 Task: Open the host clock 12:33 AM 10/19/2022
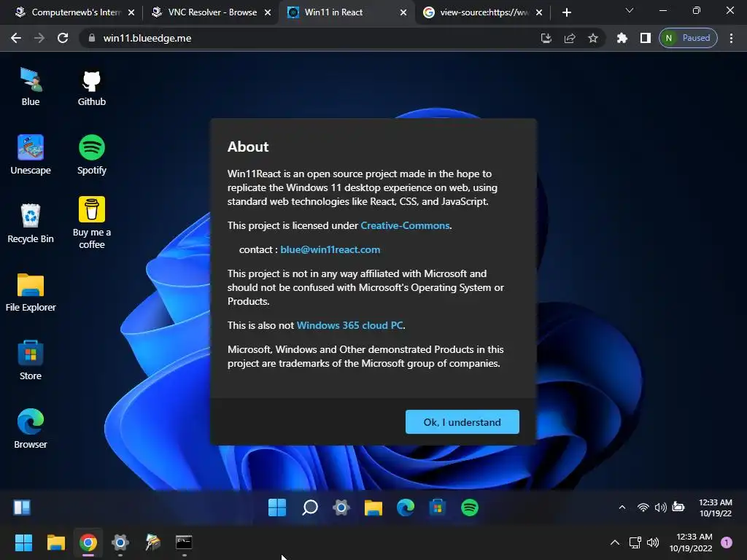(x=691, y=542)
